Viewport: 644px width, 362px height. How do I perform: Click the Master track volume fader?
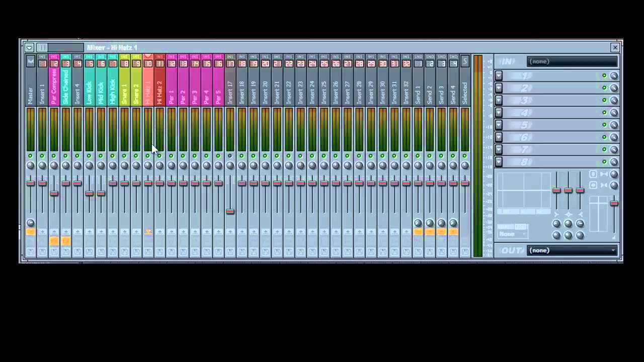[31, 183]
